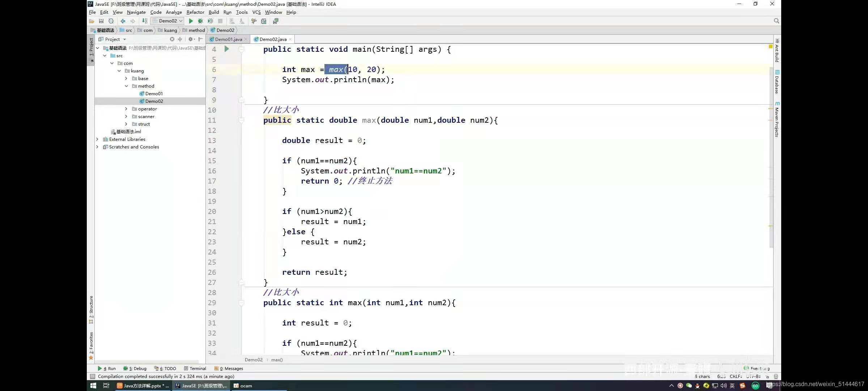Screen dimensions: 868x391
Task: Click the Synchronize refresh icon
Action: 111,21
